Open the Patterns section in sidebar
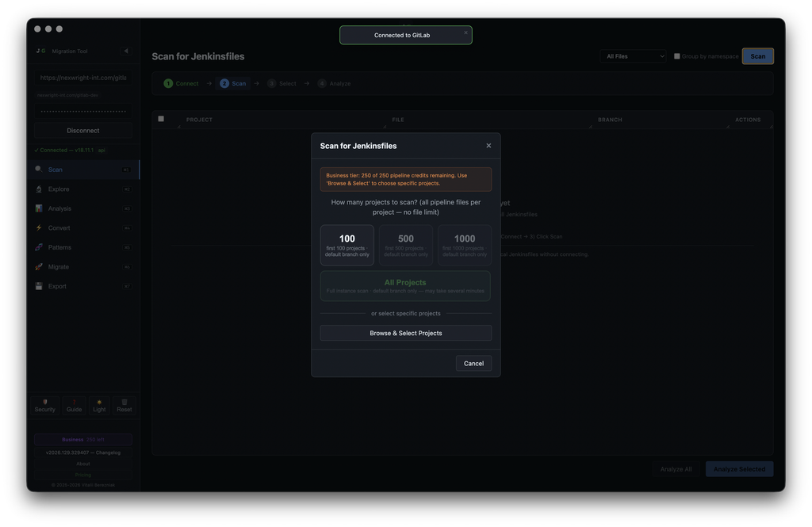The width and height of the screenshot is (812, 527). click(x=83, y=247)
